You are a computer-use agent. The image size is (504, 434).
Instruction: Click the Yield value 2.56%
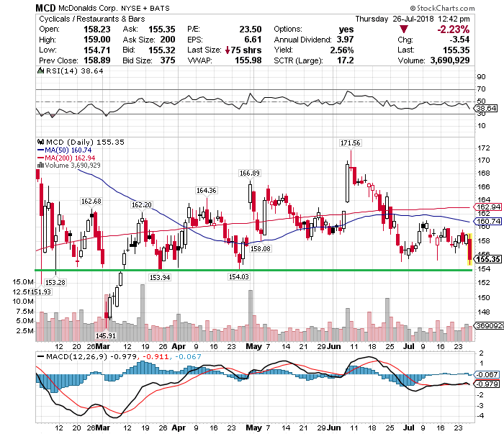point(342,50)
